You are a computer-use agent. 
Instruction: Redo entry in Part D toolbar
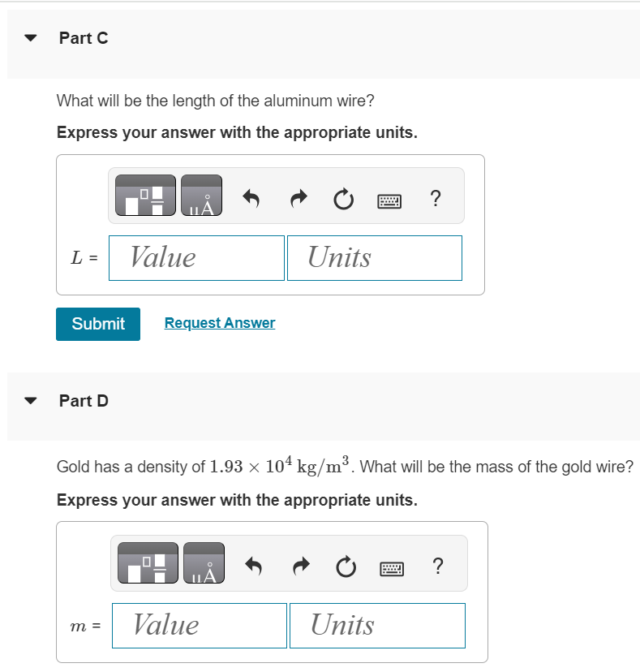301,566
